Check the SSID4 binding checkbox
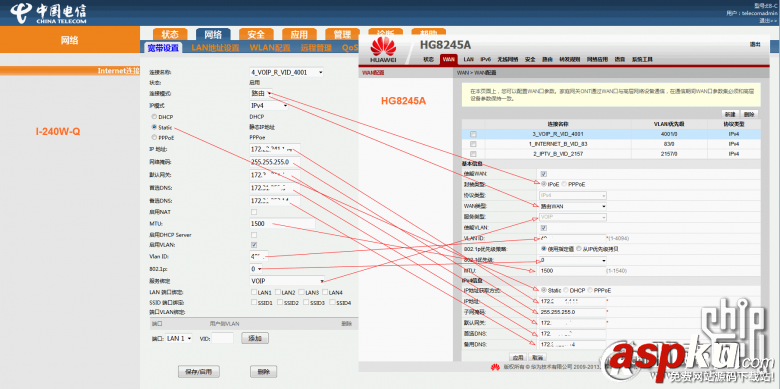The image size is (780, 389). pos(333,302)
